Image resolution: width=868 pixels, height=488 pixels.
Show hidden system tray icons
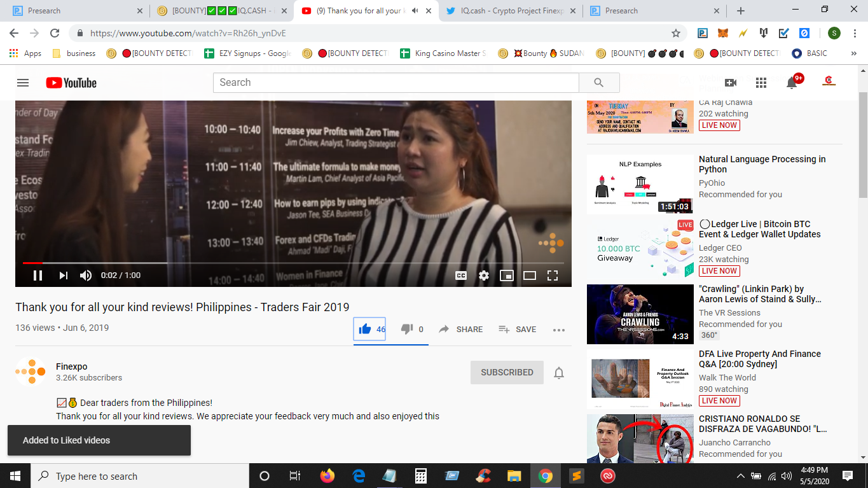pos(740,476)
